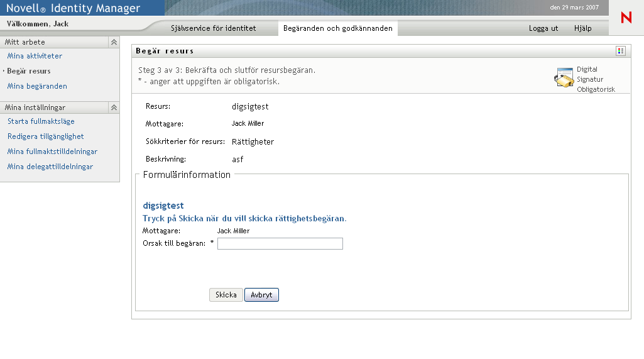
Task: Click the description value asf
Action: [237, 159]
